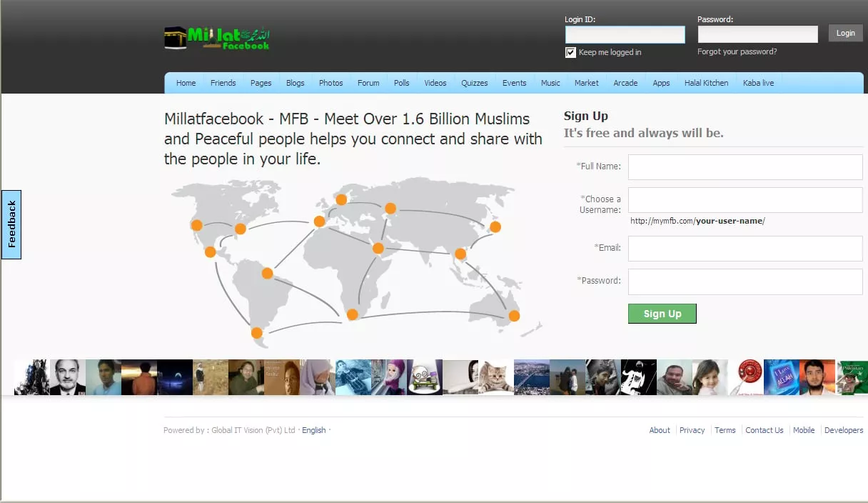The width and height of the screenshot is (868, 503).
Task: Click the sign-up form Password field
Action: 745,282
